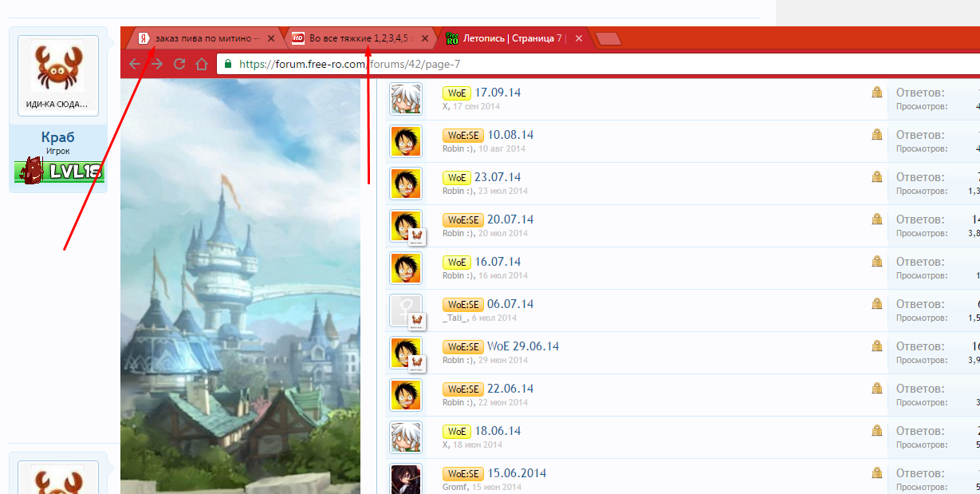Open avatar of thread 15.06.2014

(406, 478)
